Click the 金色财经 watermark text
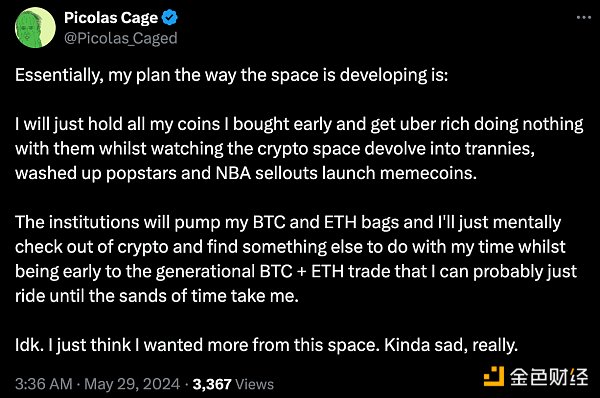This screenshot has height=398, width=600. click(x=549, y=377)
